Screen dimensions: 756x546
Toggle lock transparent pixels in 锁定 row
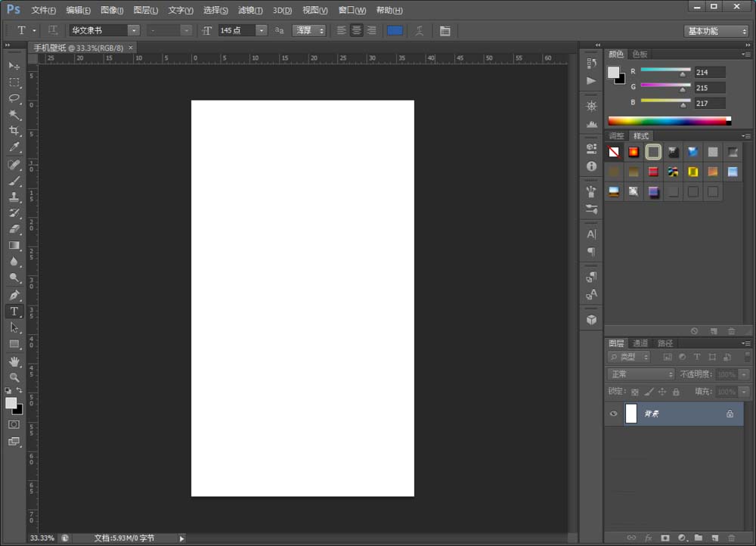[634, 392]
